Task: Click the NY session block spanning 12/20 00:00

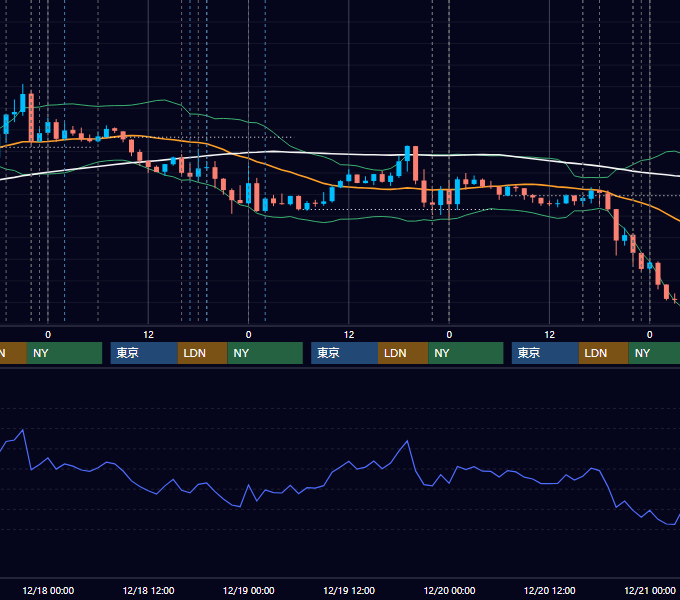Action: [x=466, y=353]
